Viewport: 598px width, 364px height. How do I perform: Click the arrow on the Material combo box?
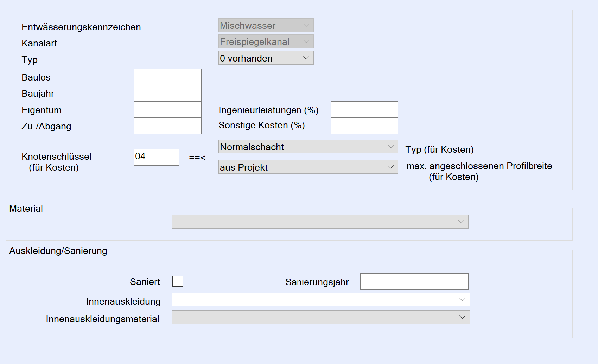[461, 222]
